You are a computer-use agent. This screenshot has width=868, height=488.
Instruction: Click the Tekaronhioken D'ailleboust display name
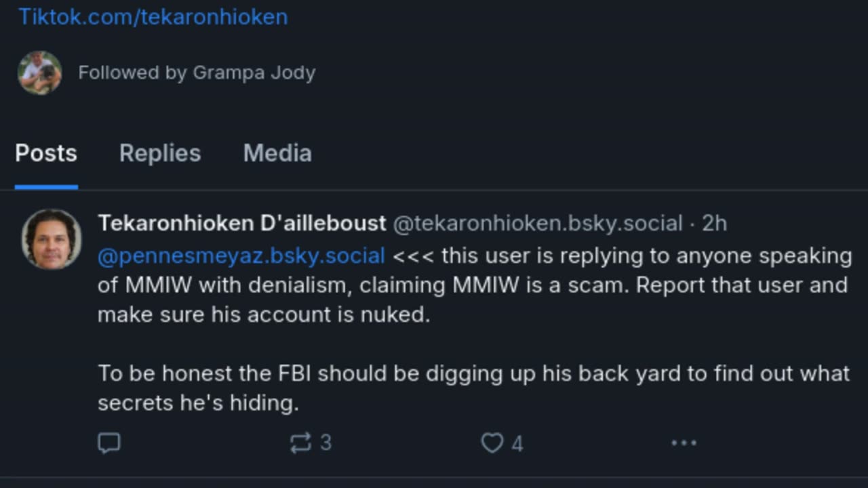tap(242, 223)
